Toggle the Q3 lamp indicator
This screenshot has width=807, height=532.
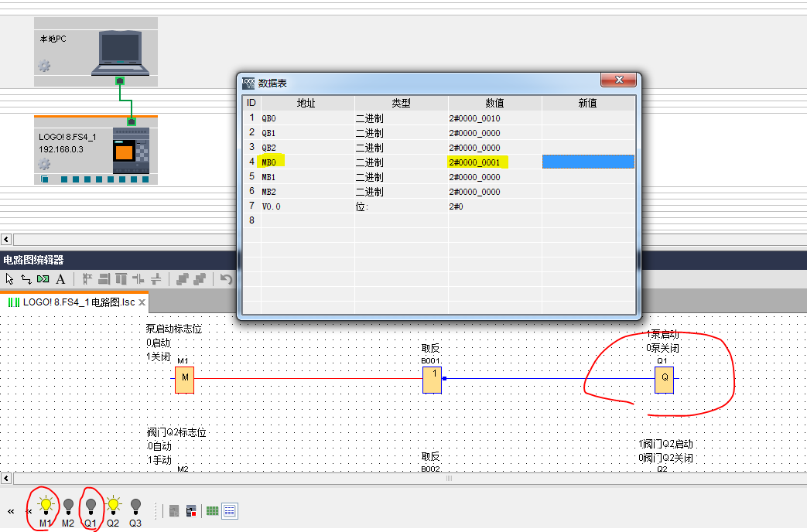(x=135, y=506)
